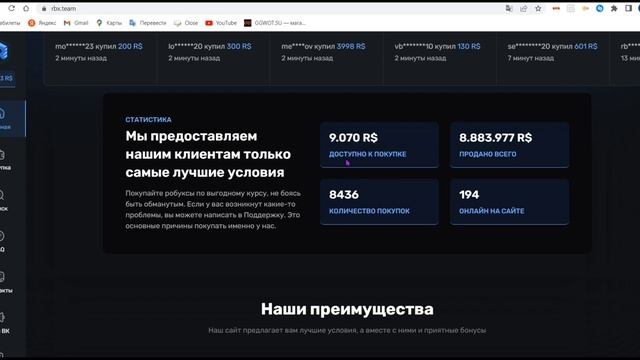This screenshot has height=360, width=640.
Task: Open the Close bookmark
Action: click(186, 23)
